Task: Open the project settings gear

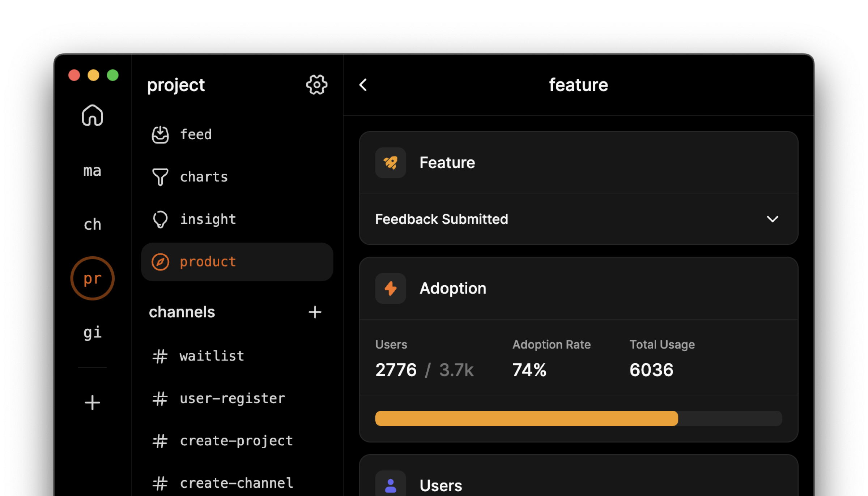Action: [x=316, y=85]
